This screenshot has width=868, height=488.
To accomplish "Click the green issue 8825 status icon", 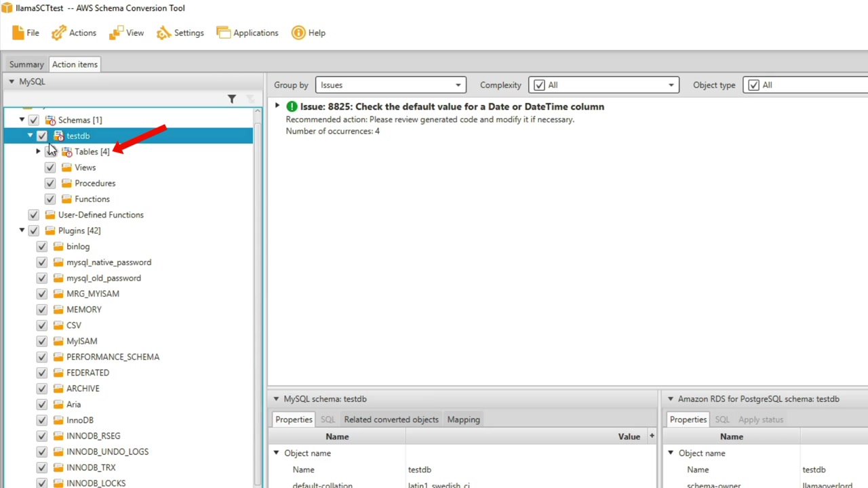I will [x=292, y=106].
